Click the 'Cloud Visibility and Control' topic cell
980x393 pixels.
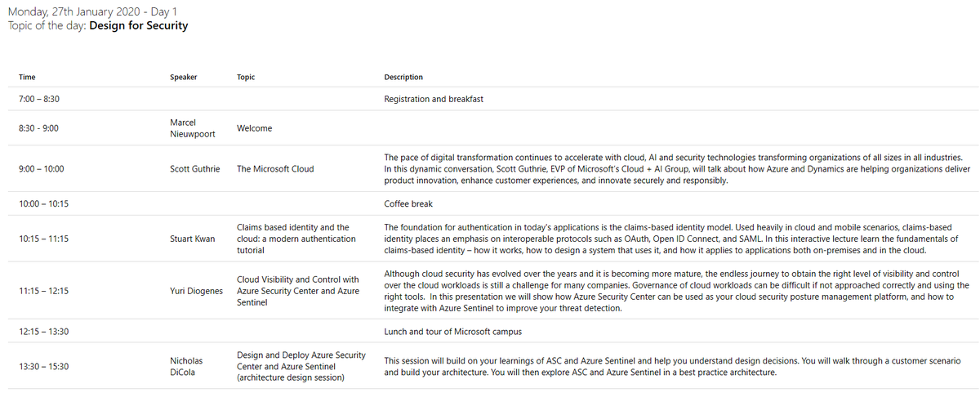pyautogui.click(x=298, y=291)
